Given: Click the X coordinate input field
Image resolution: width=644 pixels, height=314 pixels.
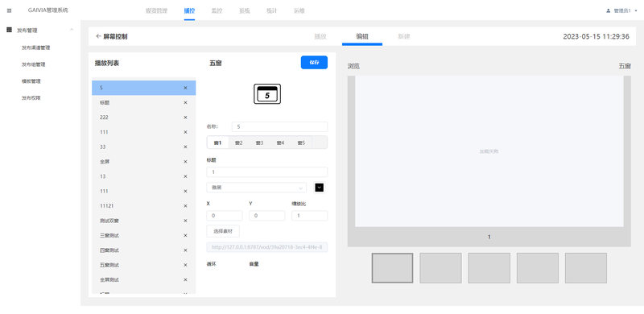Looking at the screenshot, I should click(x=225, y=215).
